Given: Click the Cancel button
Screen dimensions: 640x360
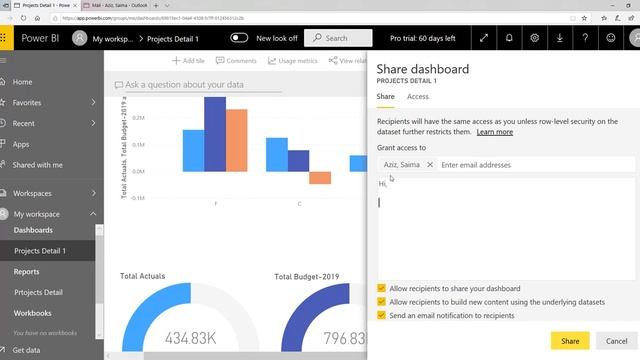Looking at the screenshot, I should pyautogui.click(x=616, y=341).
